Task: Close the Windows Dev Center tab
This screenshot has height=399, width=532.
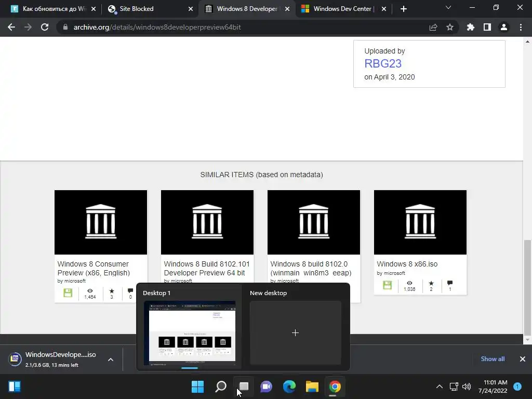Action: (384, 9)
